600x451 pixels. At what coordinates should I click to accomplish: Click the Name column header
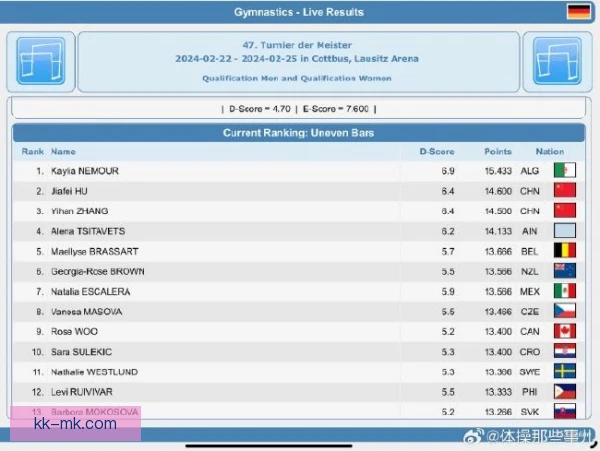pos(63,151)
